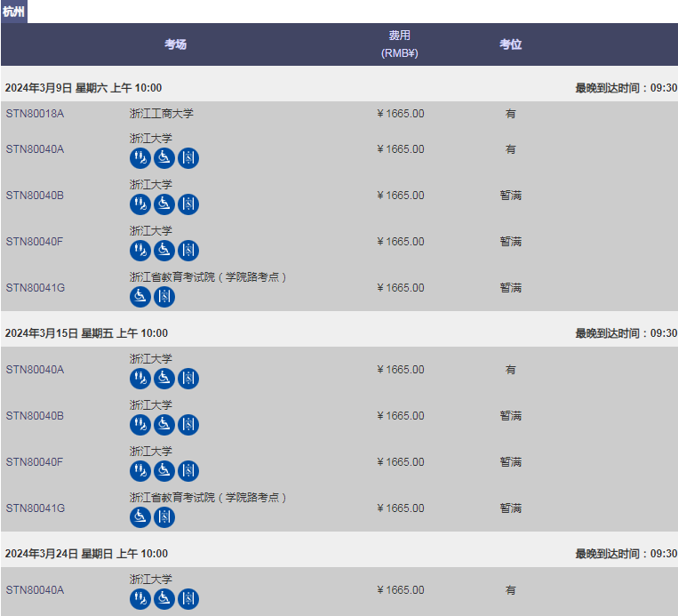The image size is (678, 616).
Task: Click wheelchair icon for STN80040B on March 9
Action: click(164, 204)
